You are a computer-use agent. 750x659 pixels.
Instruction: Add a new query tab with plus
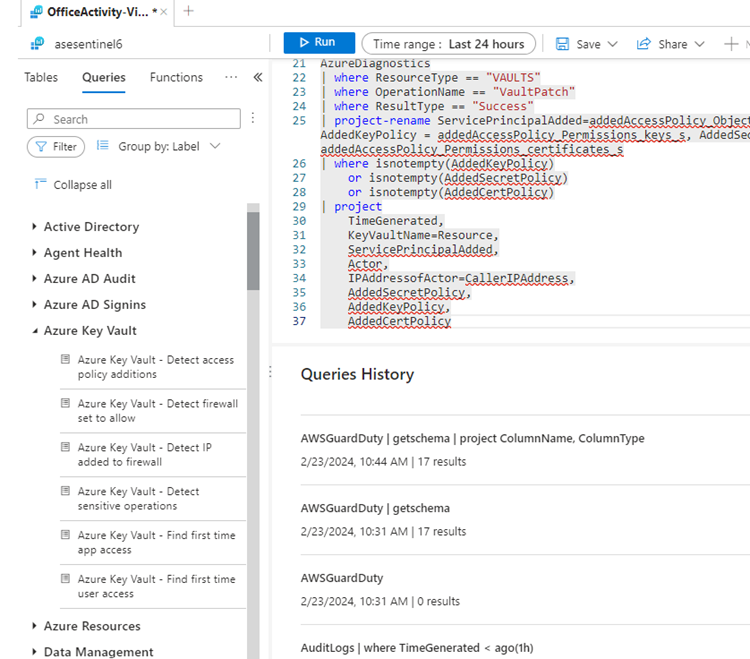tap(188, 11)
